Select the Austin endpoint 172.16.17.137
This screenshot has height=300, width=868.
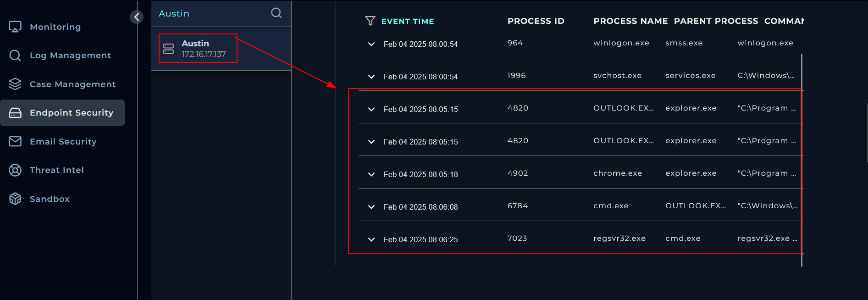tap(198, 48)
